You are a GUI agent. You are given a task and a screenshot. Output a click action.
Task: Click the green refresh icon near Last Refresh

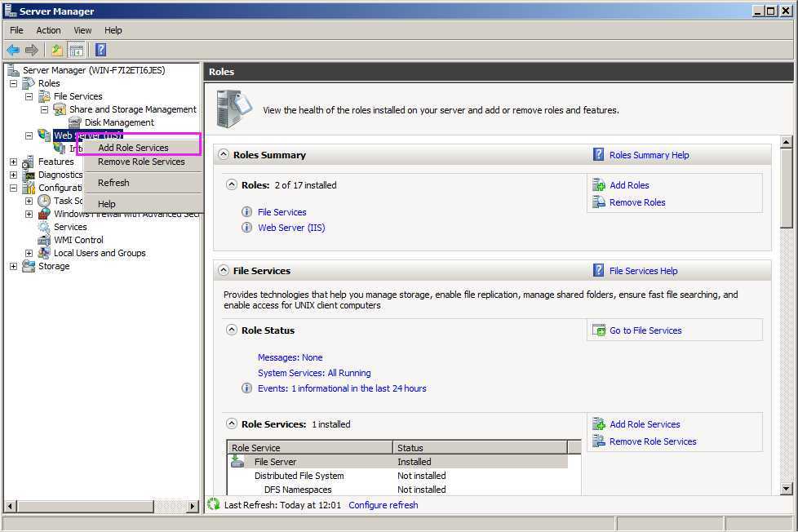(x=214, y=504)
